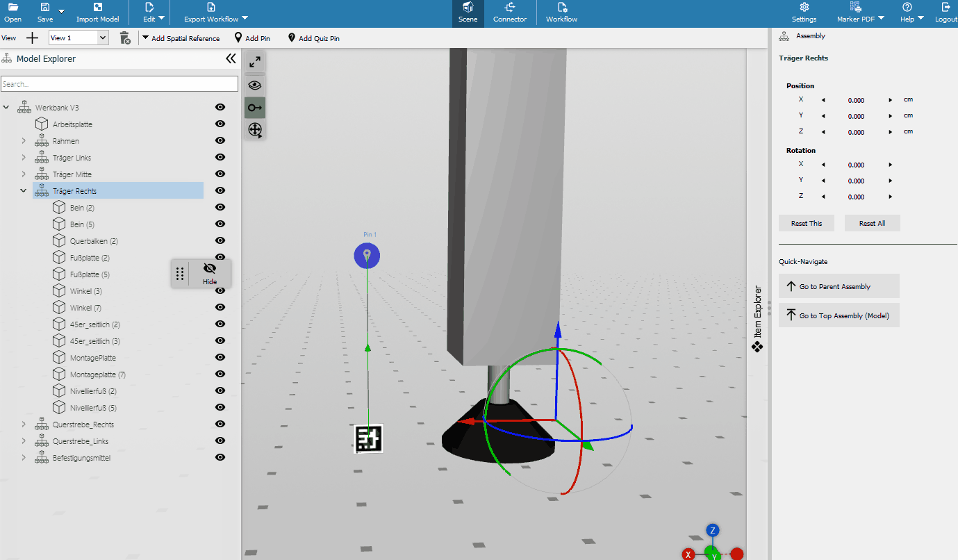Click the eye view tool in viewport
The image size is (958, 560).
255,85
